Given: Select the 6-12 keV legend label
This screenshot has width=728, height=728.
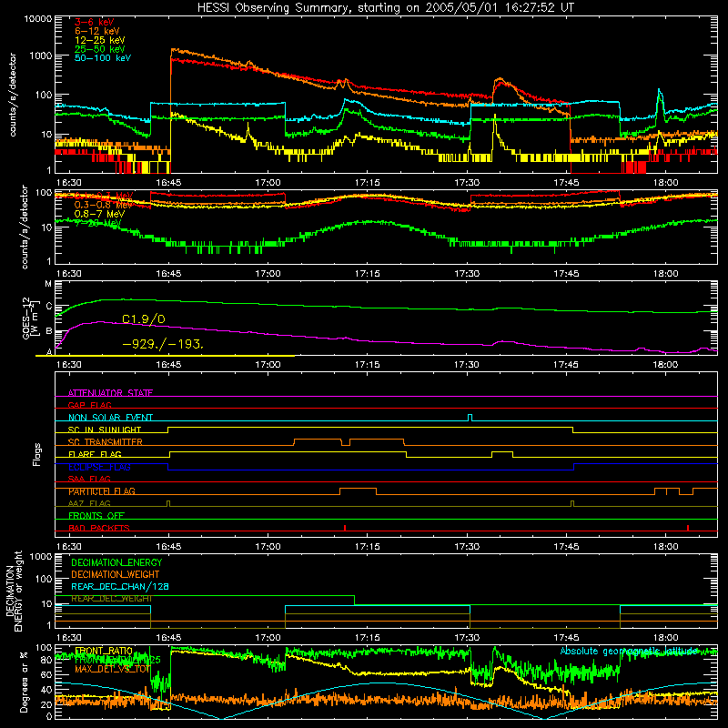Looking at the screenshot, I should pyautogui.click(x=97, y=31).
